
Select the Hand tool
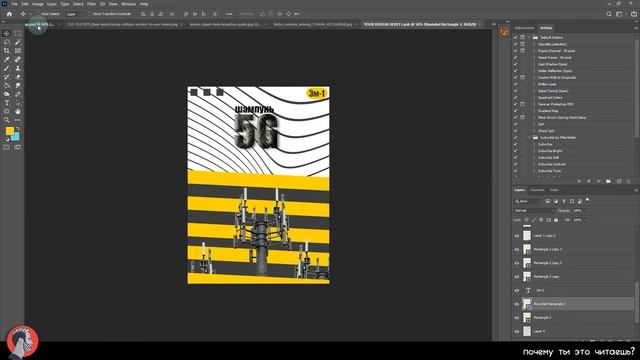tap(18, 111)
